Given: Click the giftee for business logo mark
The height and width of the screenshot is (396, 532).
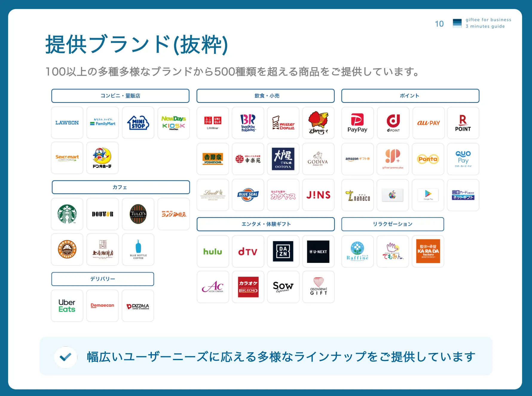Looking at the screenshot, I should tap(457, 23).
